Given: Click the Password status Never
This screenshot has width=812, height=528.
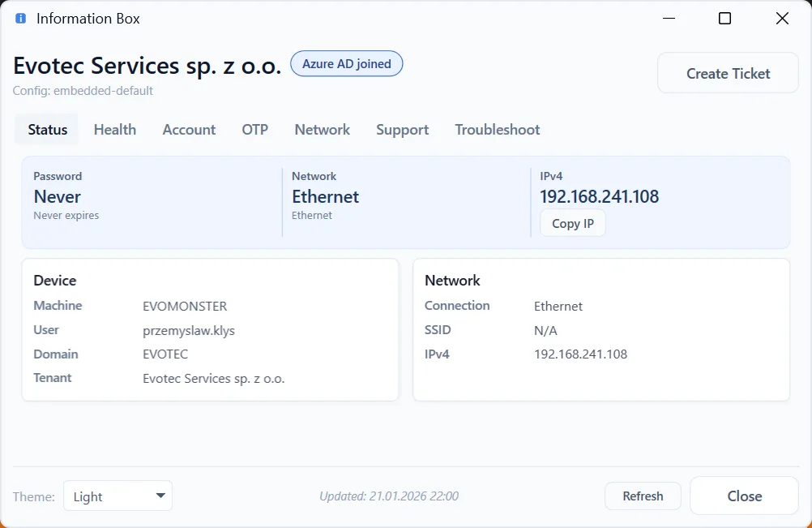Looking at the screenshot, I should (57, 197).
